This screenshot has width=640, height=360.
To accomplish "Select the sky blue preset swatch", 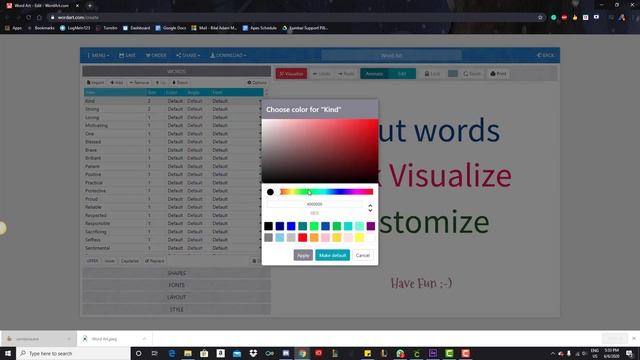I will [x=280, y=238].
